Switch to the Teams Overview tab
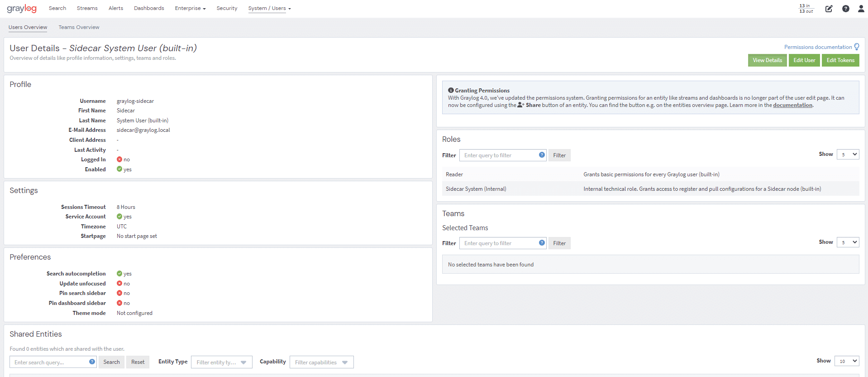868x377 pixels. click(x=79, y=27)
